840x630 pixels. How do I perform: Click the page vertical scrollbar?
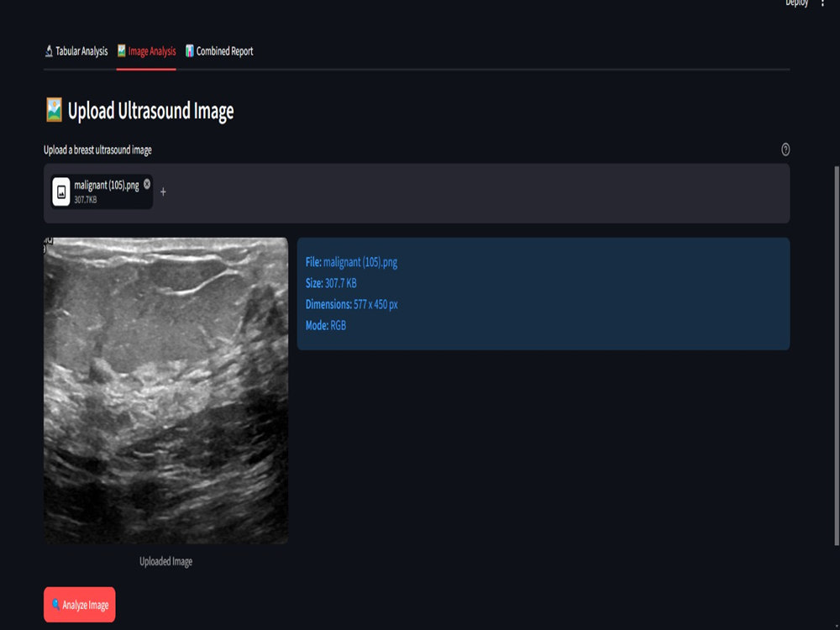(837, 355)
